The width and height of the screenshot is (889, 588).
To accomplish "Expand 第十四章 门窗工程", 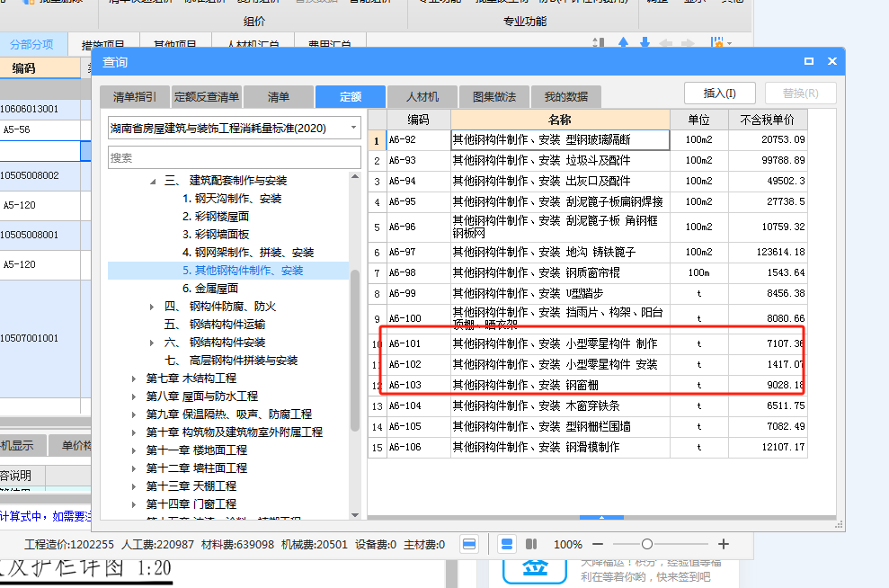I will [x=133, y=504].
